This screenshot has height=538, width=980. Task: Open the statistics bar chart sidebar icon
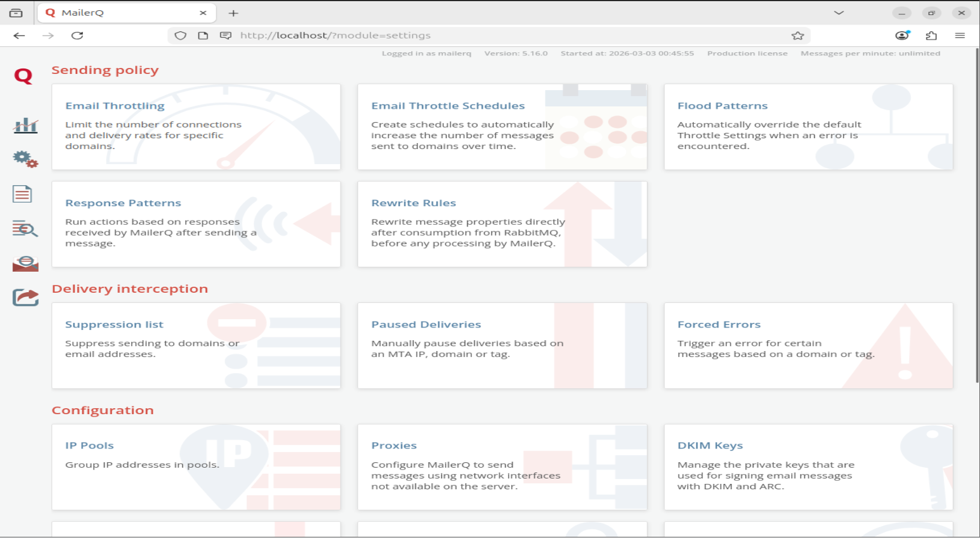(x=25, y=125)
